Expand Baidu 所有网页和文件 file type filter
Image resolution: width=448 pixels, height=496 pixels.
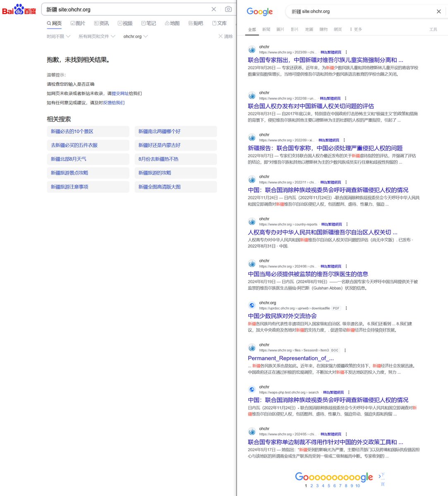click(x=97, y=36)
